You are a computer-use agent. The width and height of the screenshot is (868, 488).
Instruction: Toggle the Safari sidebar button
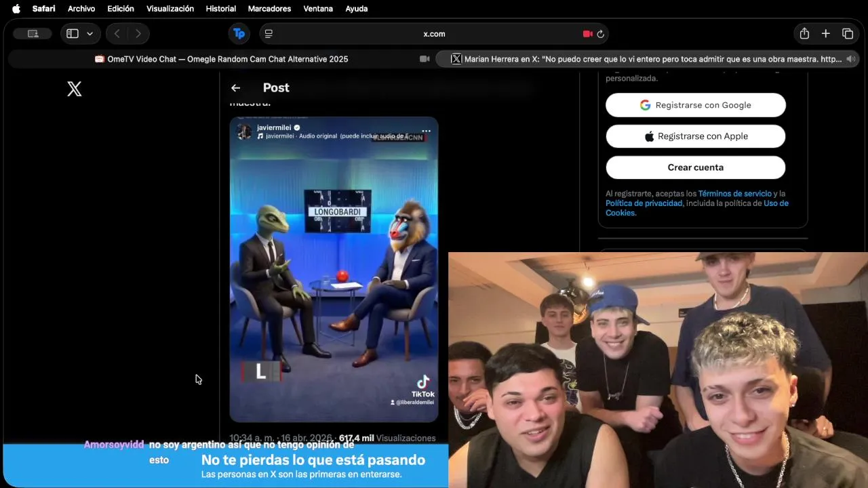pos(73,34)
